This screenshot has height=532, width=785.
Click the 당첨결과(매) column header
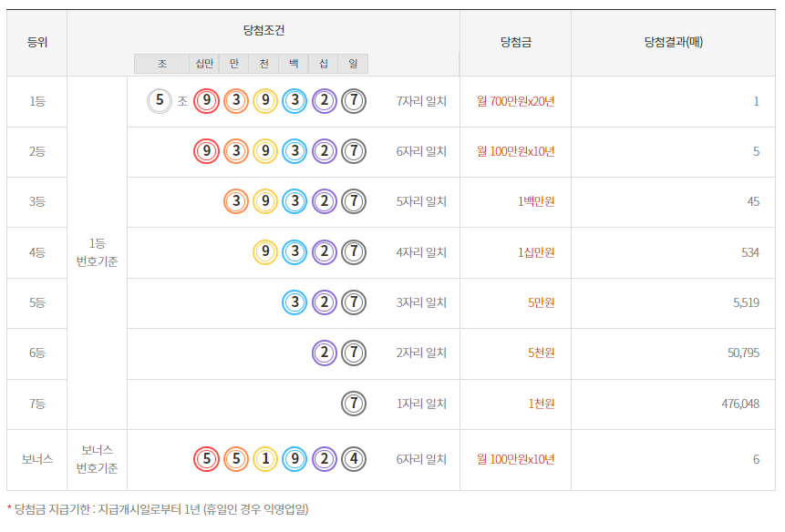(x=674, y=43)
